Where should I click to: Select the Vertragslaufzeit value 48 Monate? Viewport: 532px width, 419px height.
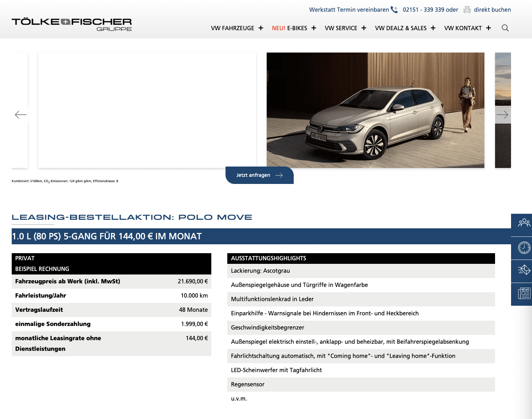[x=193, y=310]
